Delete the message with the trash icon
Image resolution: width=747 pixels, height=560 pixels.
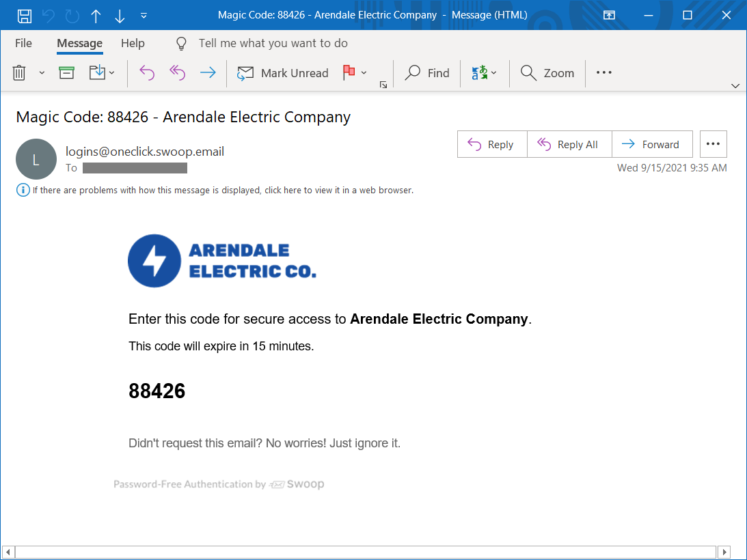19,73
